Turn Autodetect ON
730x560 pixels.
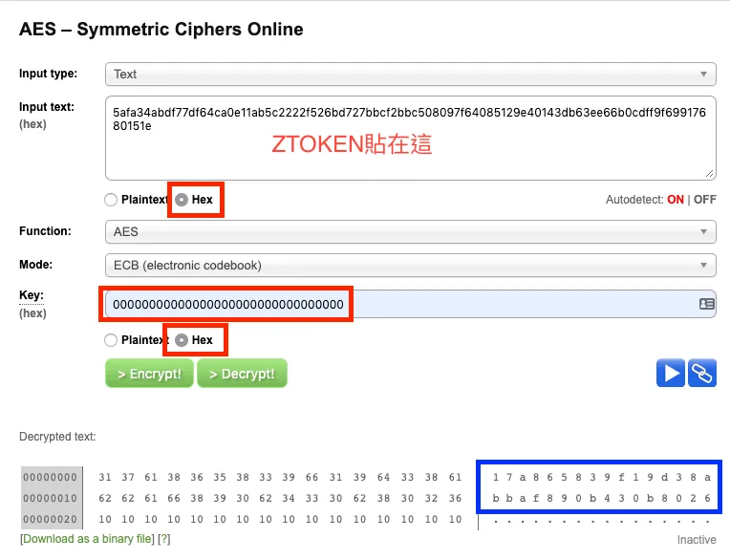tap(675, 200)
